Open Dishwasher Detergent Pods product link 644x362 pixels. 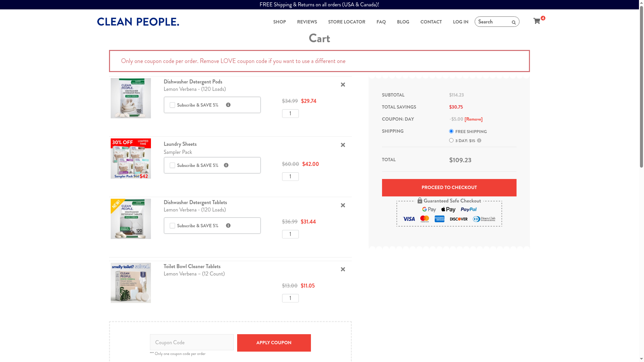tap(193, 82)
